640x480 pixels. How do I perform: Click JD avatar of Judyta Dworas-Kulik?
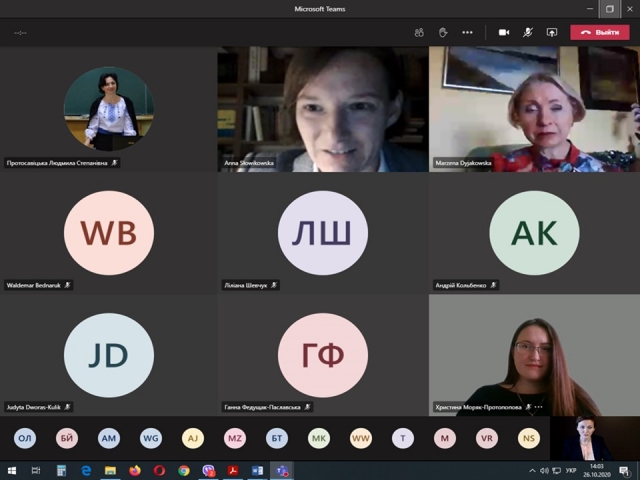tap(109, 355)
